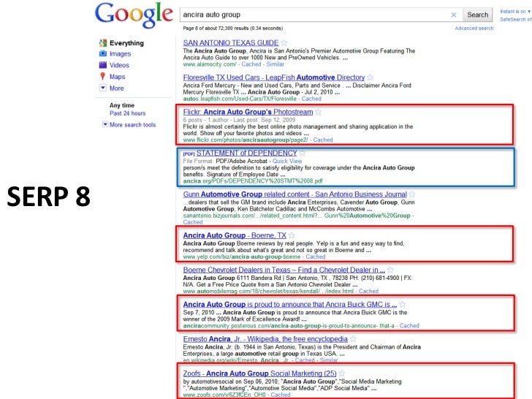
Task: Star the Flickr Photostream result
Action: pyautogui.click(x=319, y=112)
